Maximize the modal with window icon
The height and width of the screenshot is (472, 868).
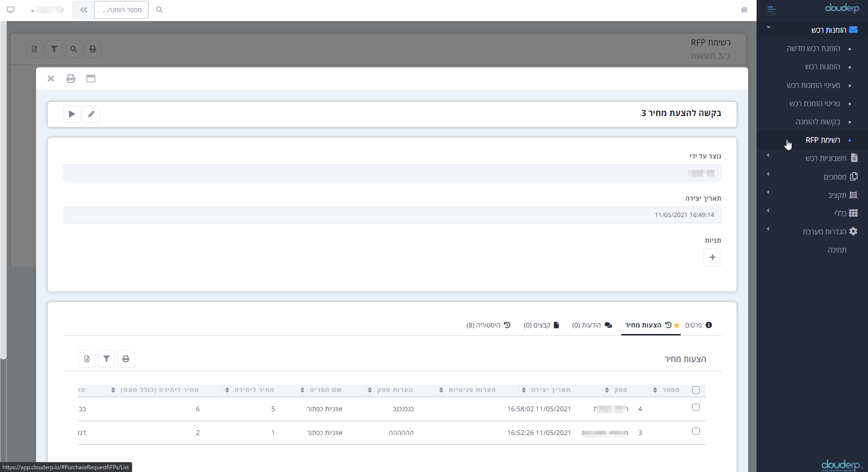(91, 79)
